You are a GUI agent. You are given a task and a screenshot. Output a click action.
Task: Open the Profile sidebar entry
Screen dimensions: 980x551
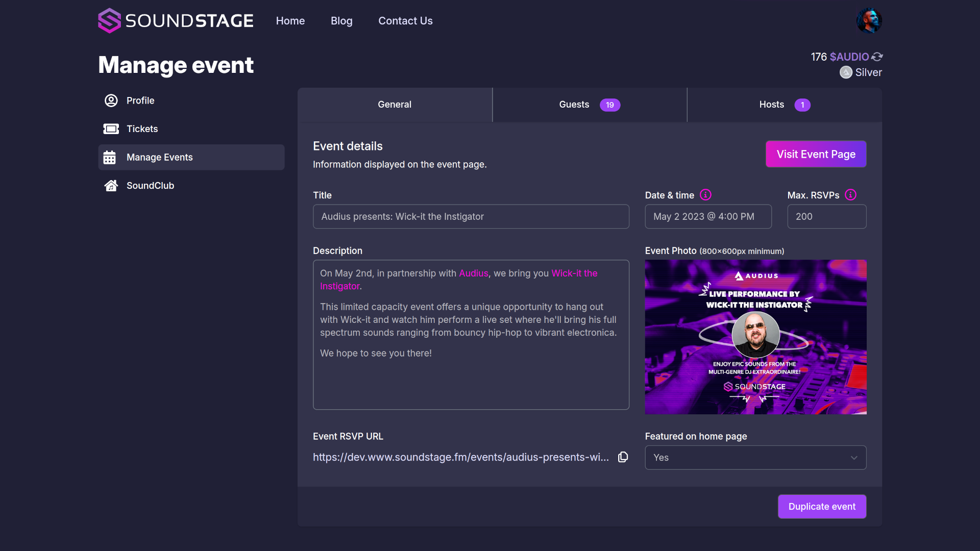pos(191,101)
